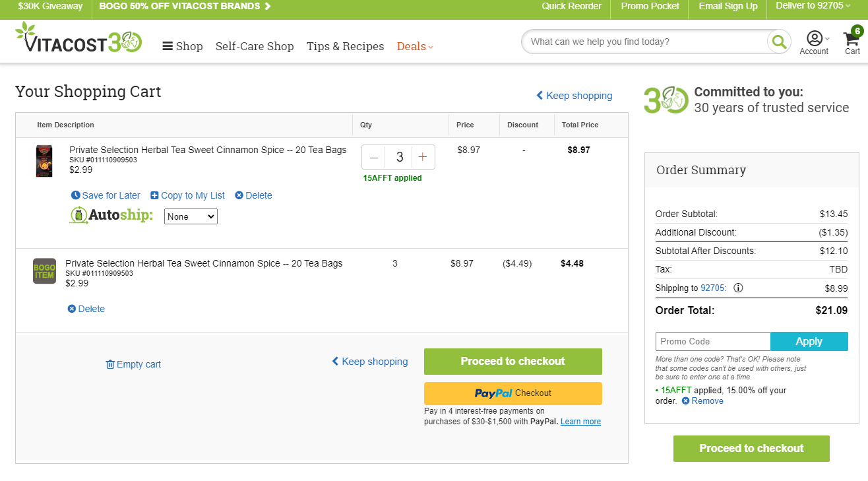
Task: Choose PayPal Checkout
Action: click(x=513, y=393)
